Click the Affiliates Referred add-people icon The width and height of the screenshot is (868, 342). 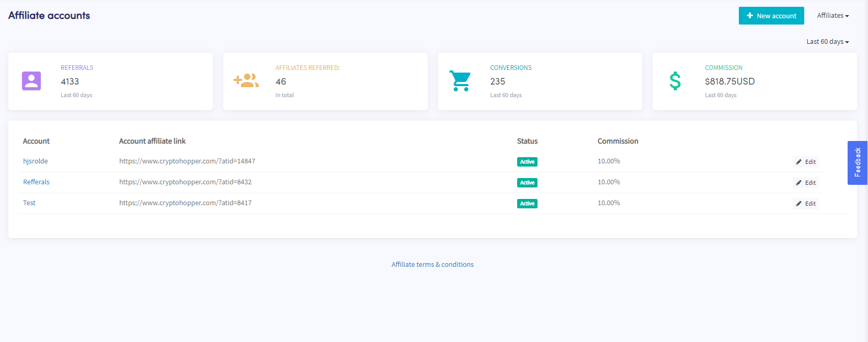246,80
